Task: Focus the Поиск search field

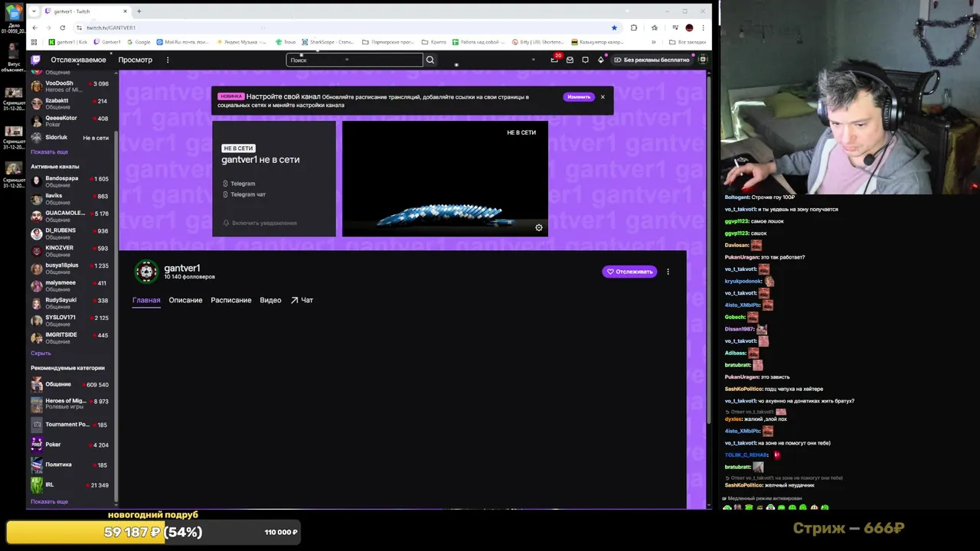Action: tap(354, 60)
